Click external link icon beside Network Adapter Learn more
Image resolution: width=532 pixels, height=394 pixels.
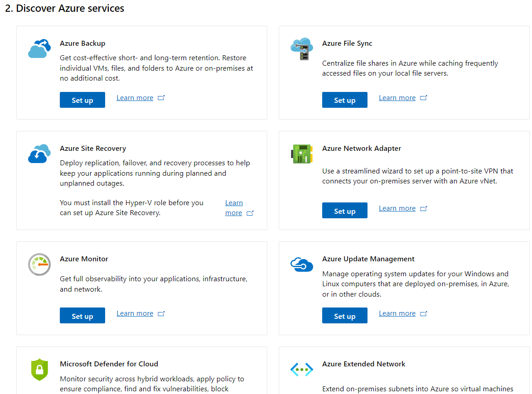point(423,208)
